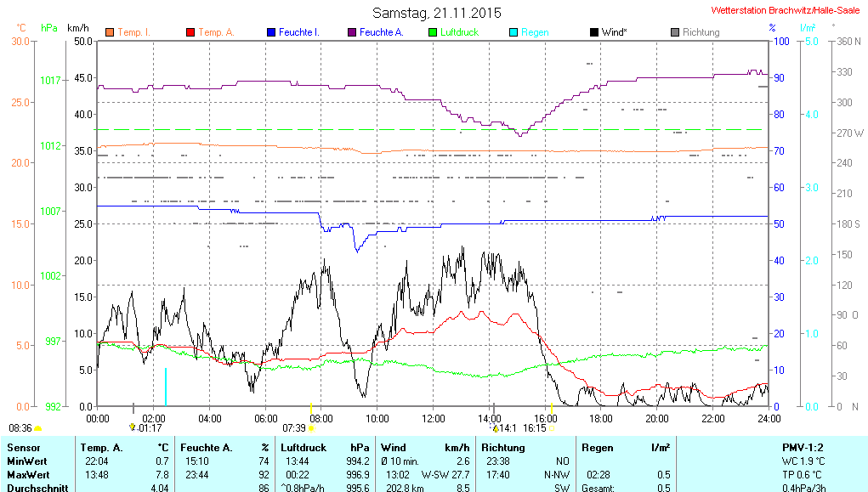The image size is (868, 492).
Task: Click the orange Temp. I. legend swatch
Action: tap(110, 32)
